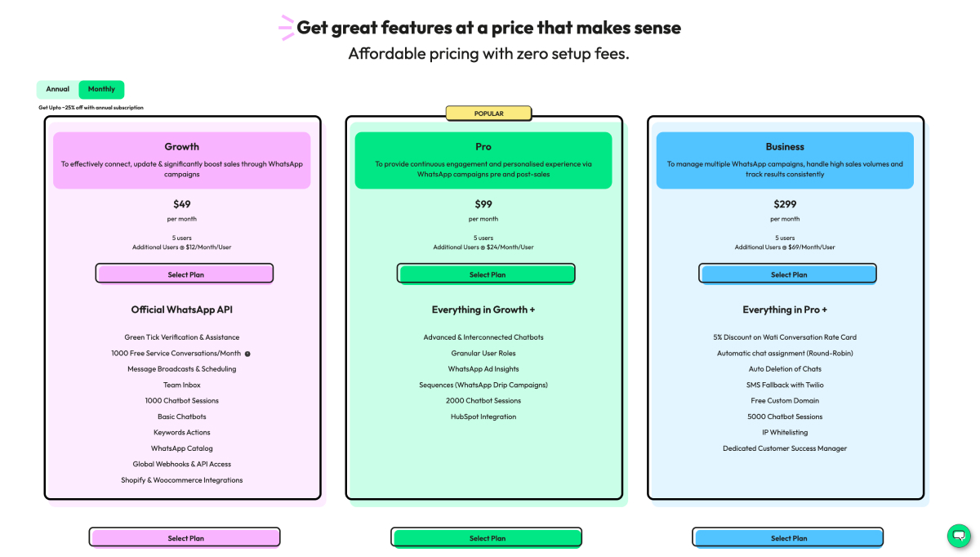Image resolution: width=980 pixels, height=557 pixels.
Task: Expand the Everything in Growth + section
Action: point(485,310)
